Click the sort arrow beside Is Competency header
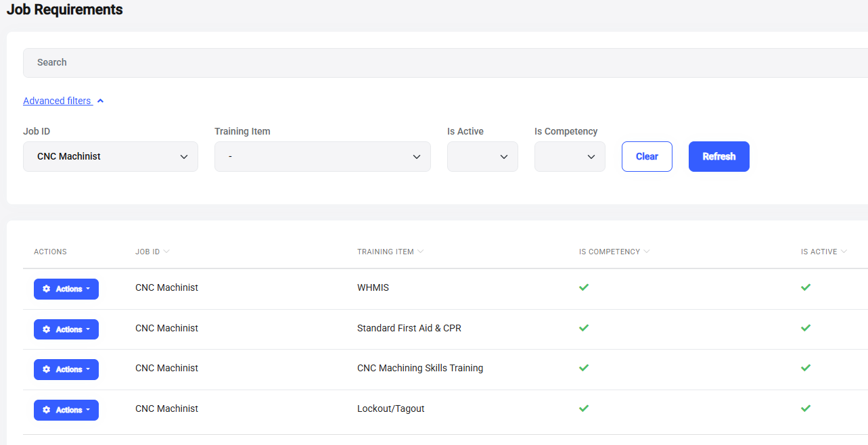 (x=646, y=252)
